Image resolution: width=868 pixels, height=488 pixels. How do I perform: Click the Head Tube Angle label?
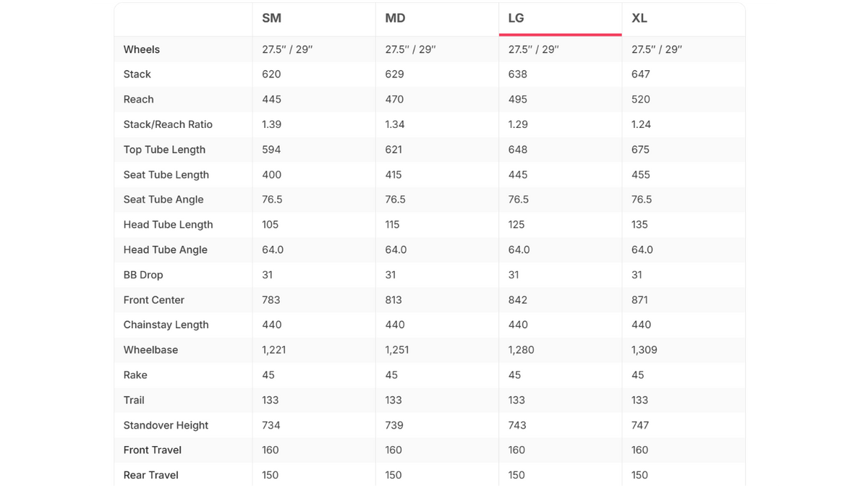(165, 249)
